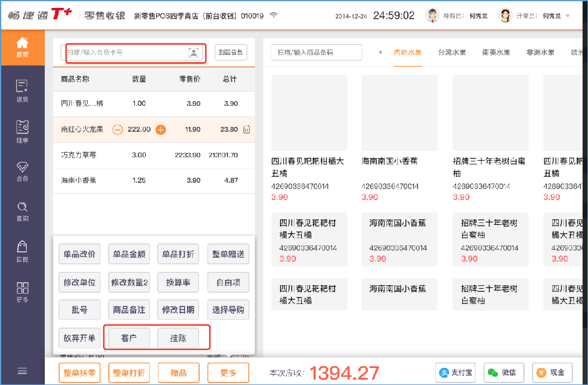
Task: Delete 南红心火龙果 using the trash icon
Action: coord(246,129)
